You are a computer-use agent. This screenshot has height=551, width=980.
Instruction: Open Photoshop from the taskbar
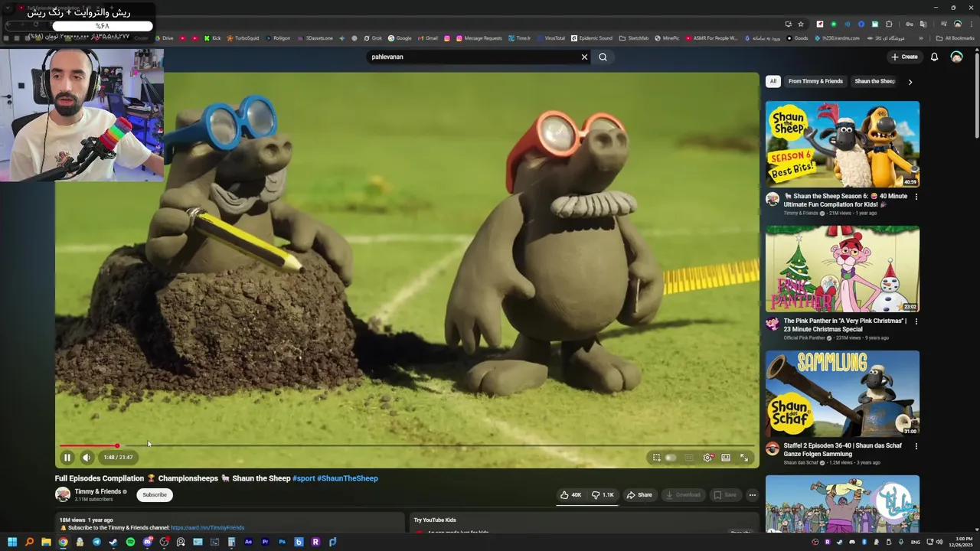[282, 542]
